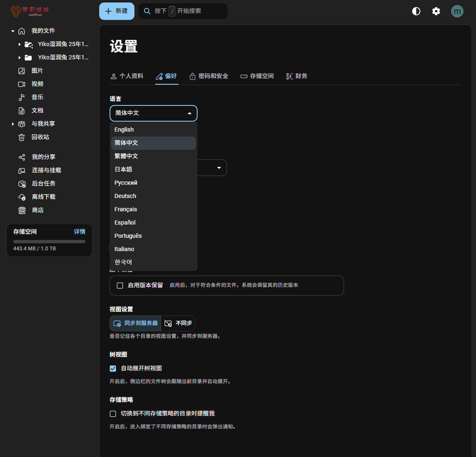Image resolution: width=476 pixels, height=457 pixels.
Task: Toggle dark mode theme icon
Action: [416, 11]
